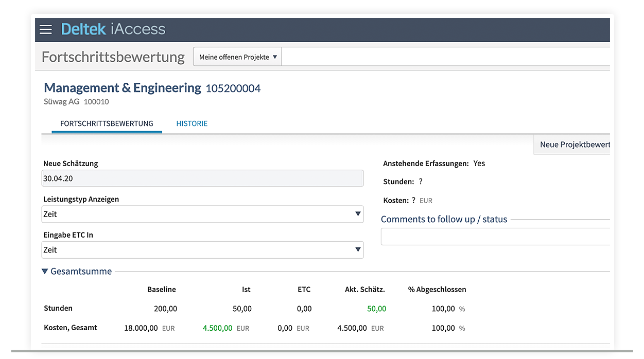Click the Comments to follow up field
Screen dimensions: 644x359
pos(495,236)
